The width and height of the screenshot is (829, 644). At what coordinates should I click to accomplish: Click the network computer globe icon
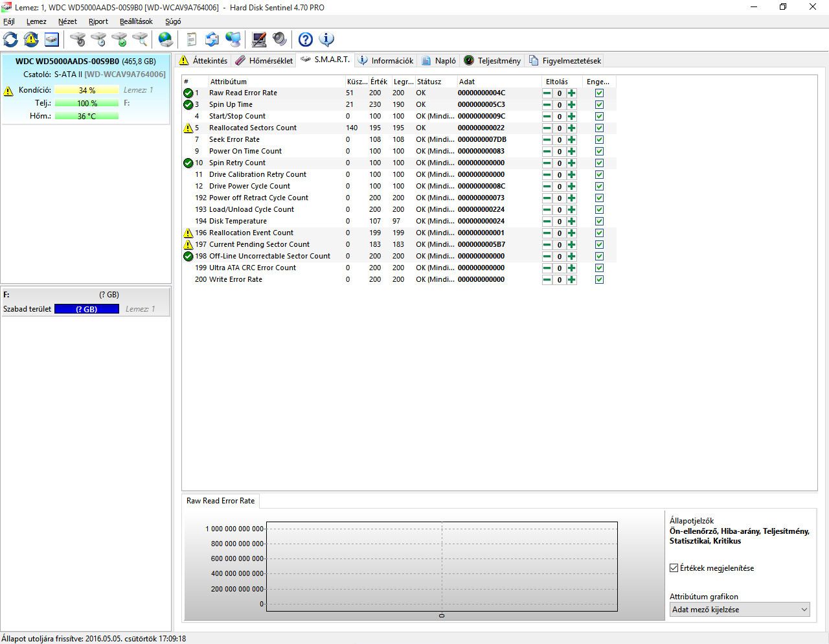point(233,40)
